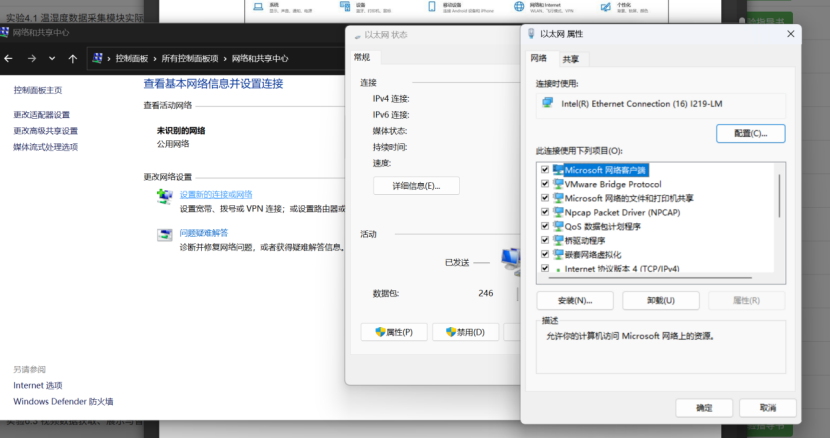The width and height of the screenshot is (830, 438).
Task: Open 更改适配器设置 link
Action: pyautogui.click(x=41, y=114)
